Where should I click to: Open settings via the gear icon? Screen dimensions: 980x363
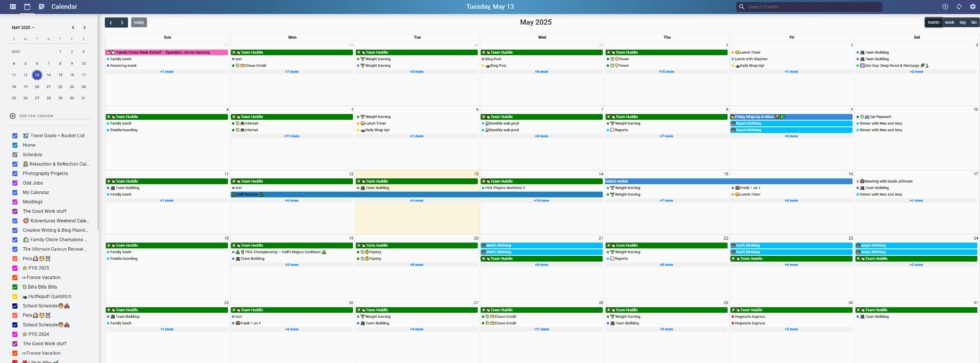click(972, 6)
